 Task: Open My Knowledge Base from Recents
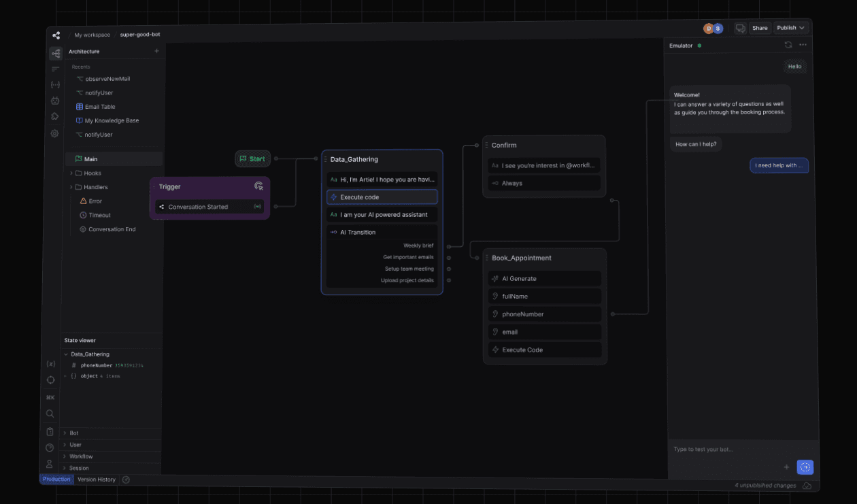[x=111, y=120]
